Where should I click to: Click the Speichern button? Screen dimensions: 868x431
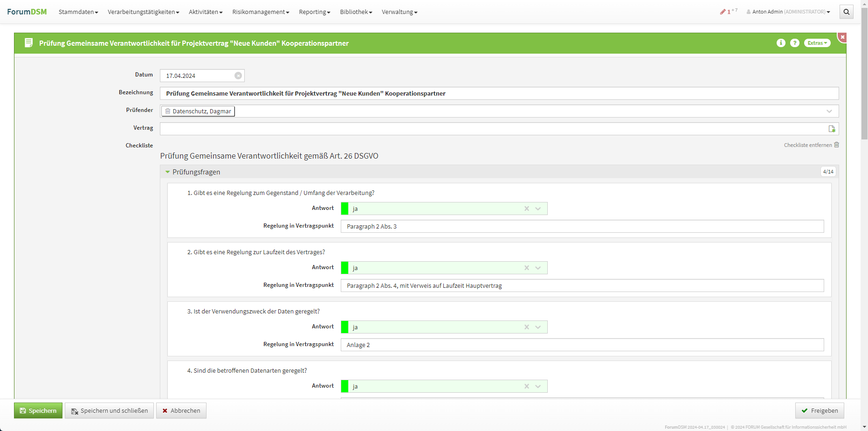click(x=38, y=410)
